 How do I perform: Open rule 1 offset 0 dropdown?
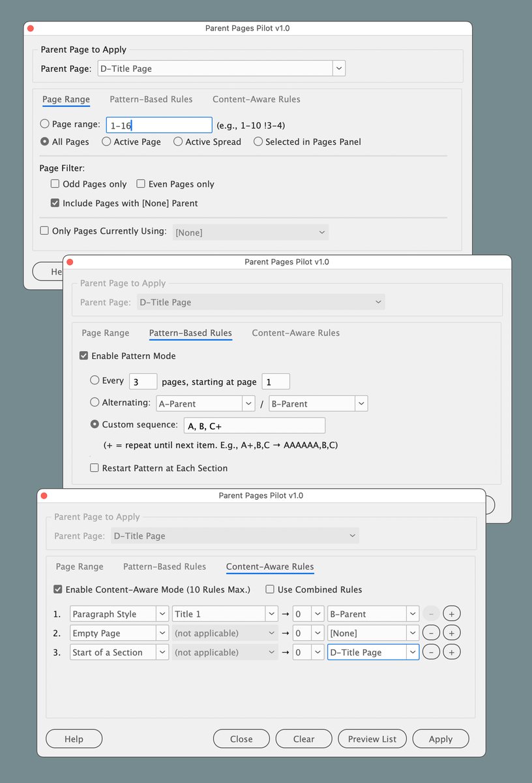(308, 614)
